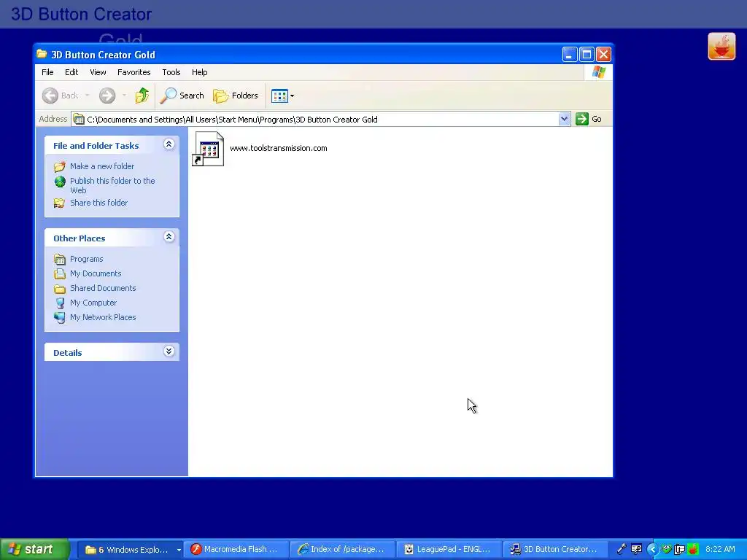Minimize the 3D Button Creator Gold window
The image size is (747, 560).
click(569, 55)
